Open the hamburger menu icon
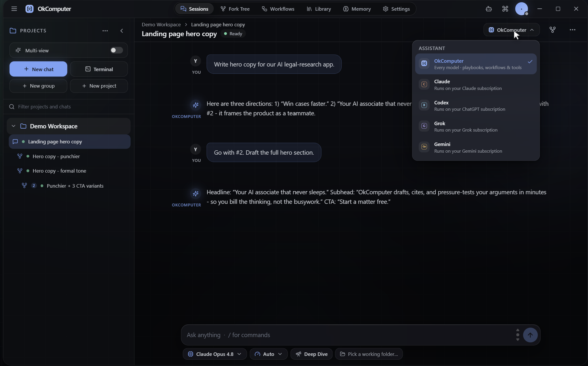The height and width of the screenshot is (366, 588). pos(14,9)
